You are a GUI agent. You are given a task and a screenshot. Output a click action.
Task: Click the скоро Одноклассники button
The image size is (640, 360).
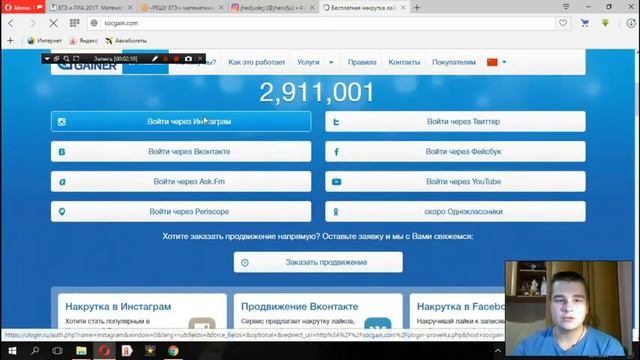455,211
